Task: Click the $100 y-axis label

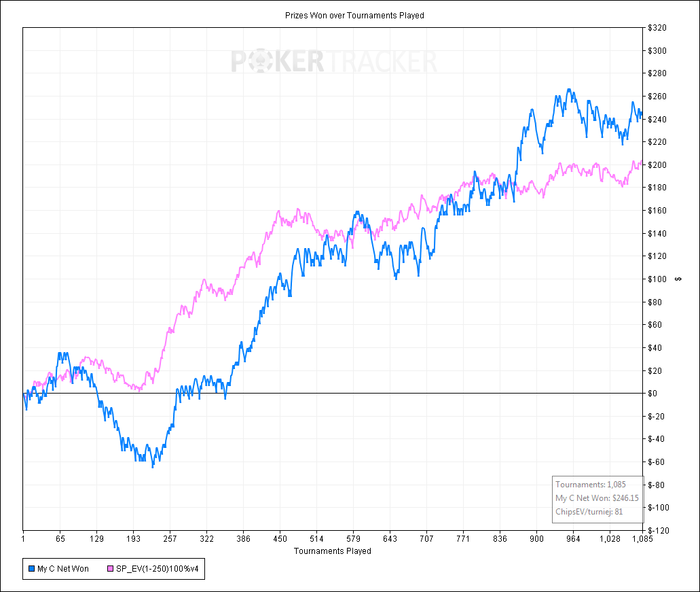Action: 657,279
